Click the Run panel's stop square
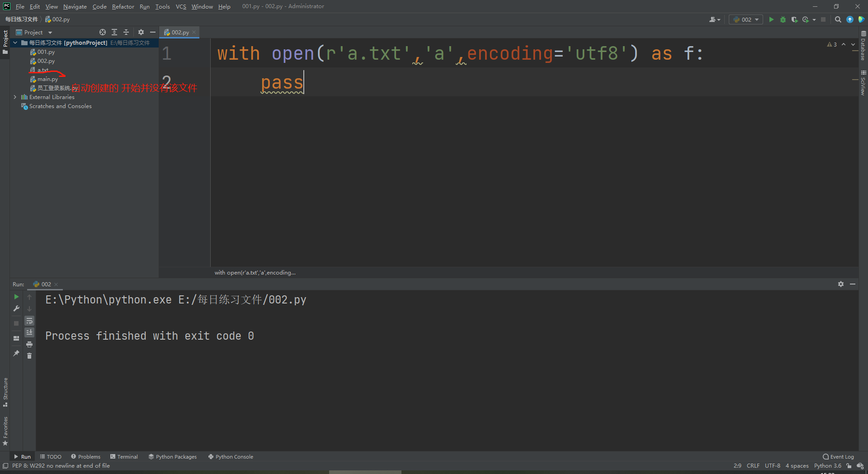This screenshot has height=474, width=868. pos(16,323)
